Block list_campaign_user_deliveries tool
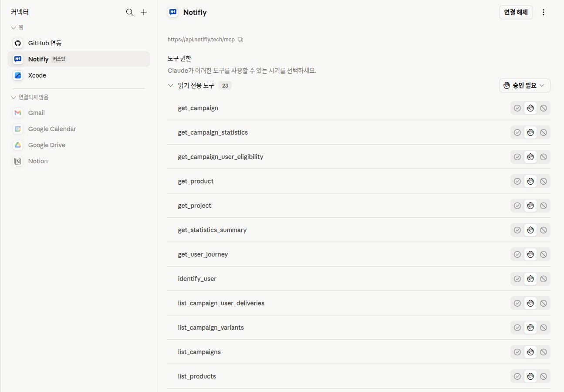Image resolution: width=564 pixels, height=392 pixels. (544, 303)
